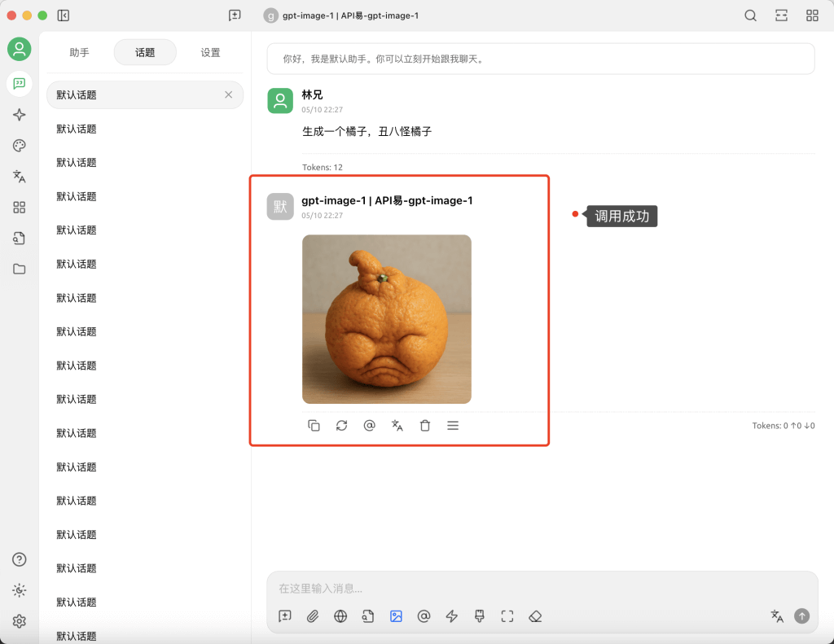The width and height of the screenshot is (834, 644).
Task: Copy the orange image message
Action: [x=314, y=425]
